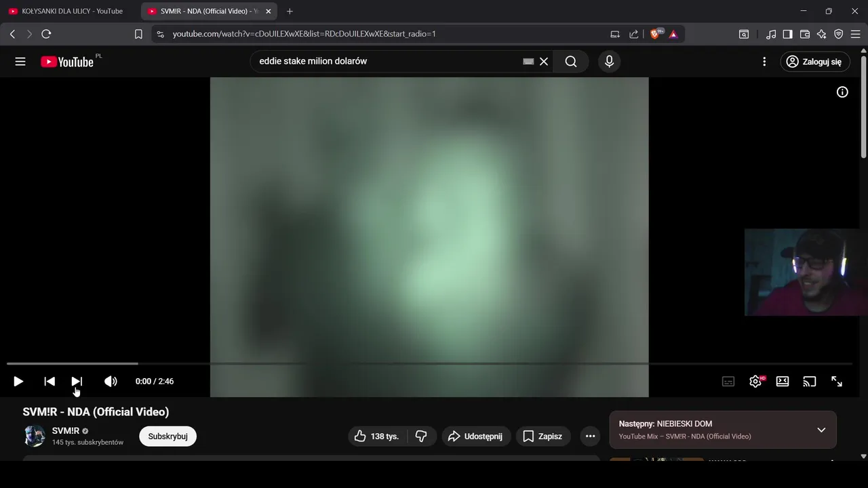
Task: Open Leo AI sparkle icon
Action: click(x=822, y=34)
